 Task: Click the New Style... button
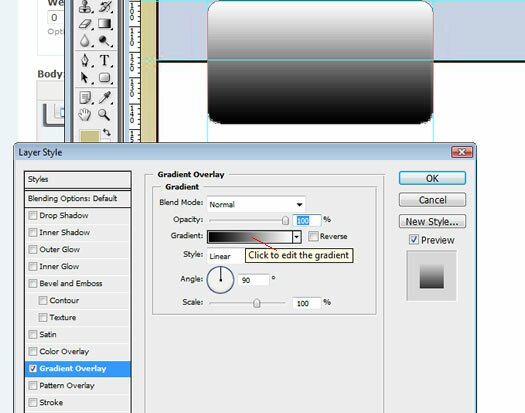tap(432, 221)
